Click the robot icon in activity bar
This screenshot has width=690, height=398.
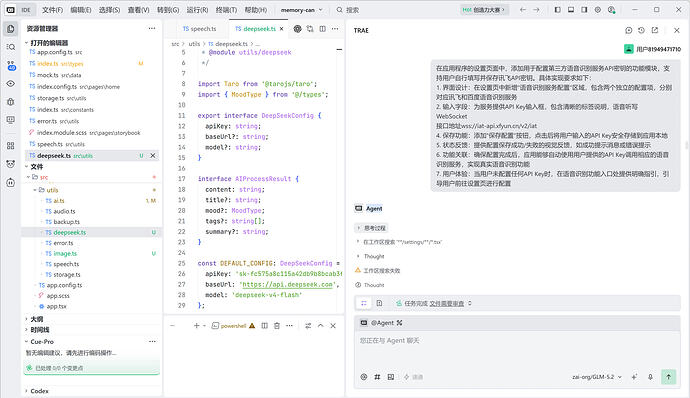pyautogui.click(x=11, y=182)
